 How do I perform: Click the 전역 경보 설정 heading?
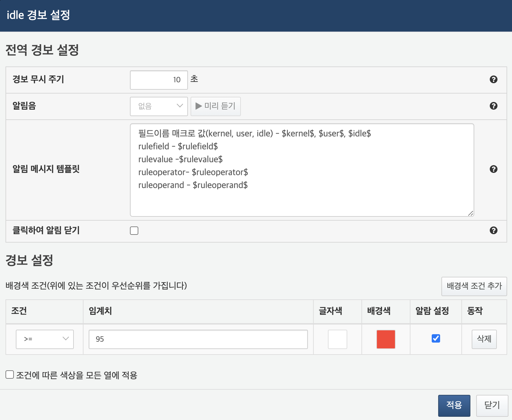coord(42,50)
